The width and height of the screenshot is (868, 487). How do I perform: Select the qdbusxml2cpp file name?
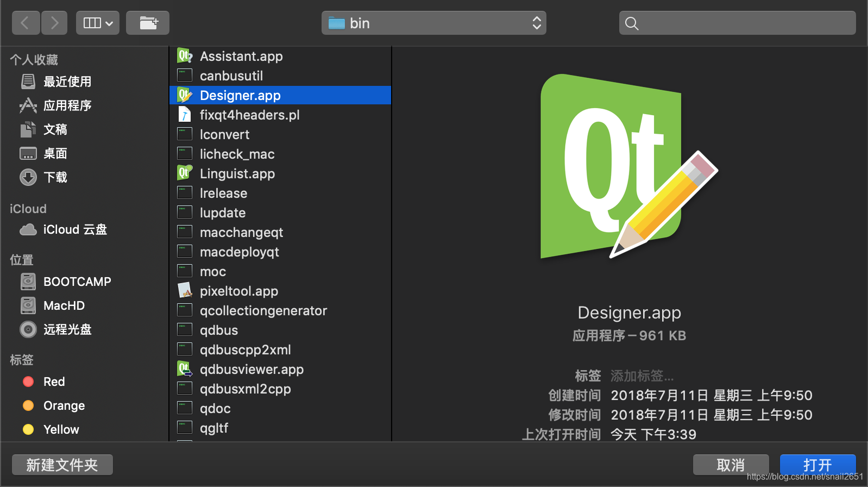pos(246,389)
